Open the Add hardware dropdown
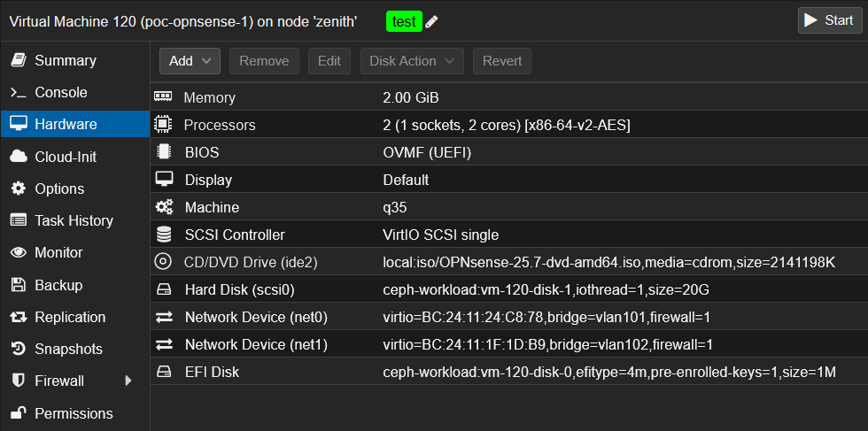This screenshot has width=868, height=431. tap(190, 61)
